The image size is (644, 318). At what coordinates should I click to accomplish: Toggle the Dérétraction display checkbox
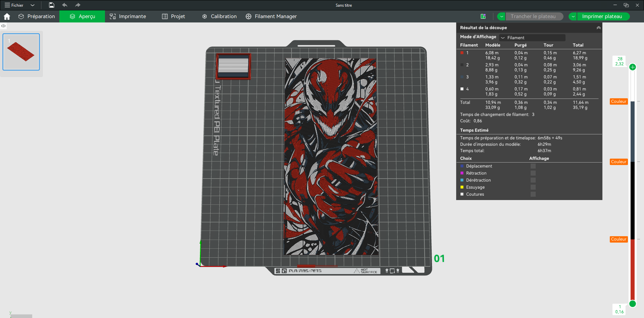(x=533, y=180)
